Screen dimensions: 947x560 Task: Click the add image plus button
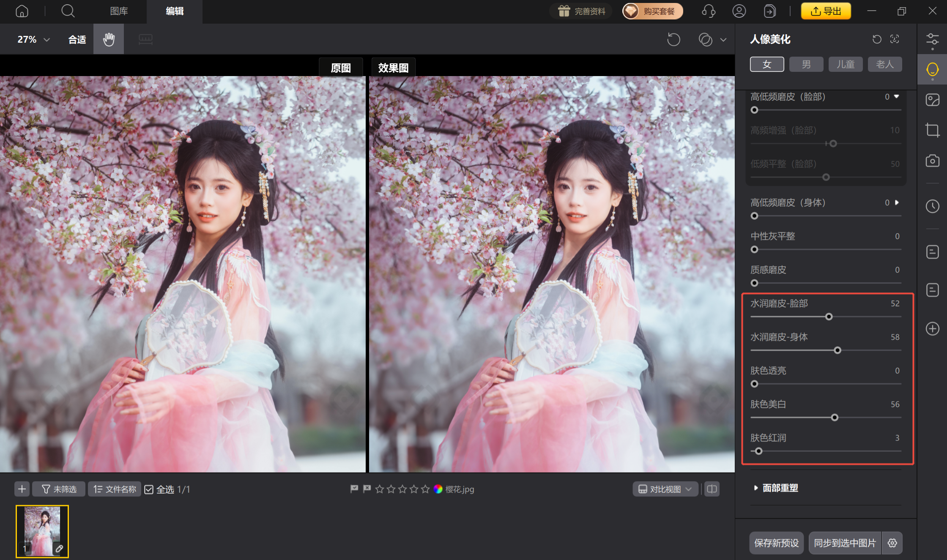pyautogui.click(x=22, y=489)
